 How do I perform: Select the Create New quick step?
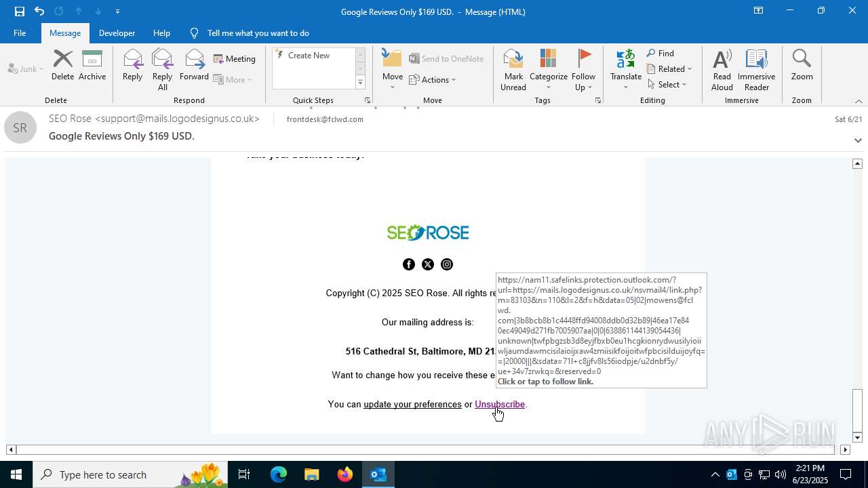click(309, 56)
